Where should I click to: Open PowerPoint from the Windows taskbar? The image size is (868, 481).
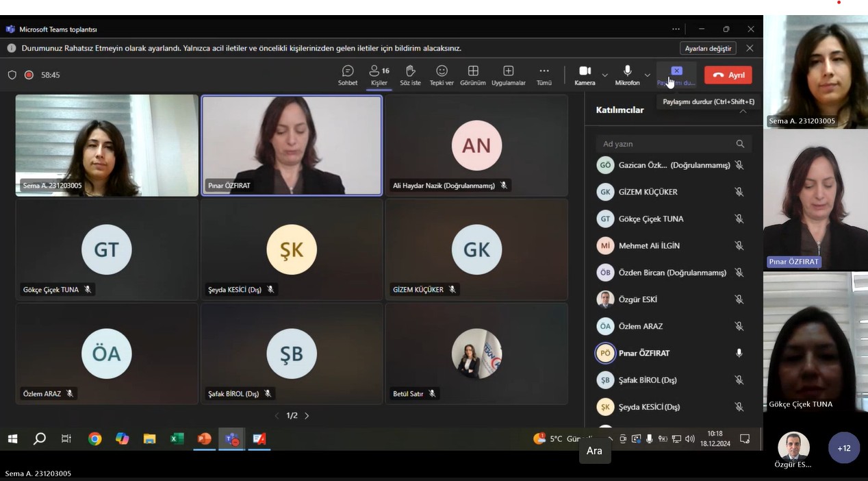(204, 439)
